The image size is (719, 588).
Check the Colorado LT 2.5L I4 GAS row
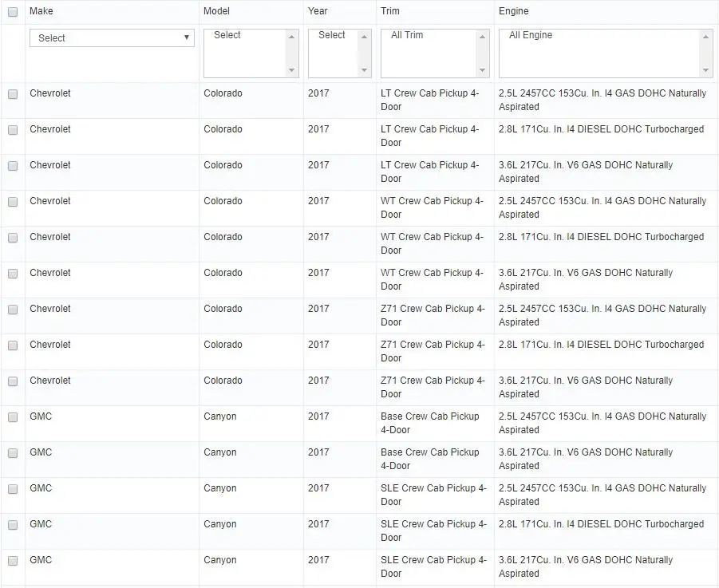coord(13,94)
